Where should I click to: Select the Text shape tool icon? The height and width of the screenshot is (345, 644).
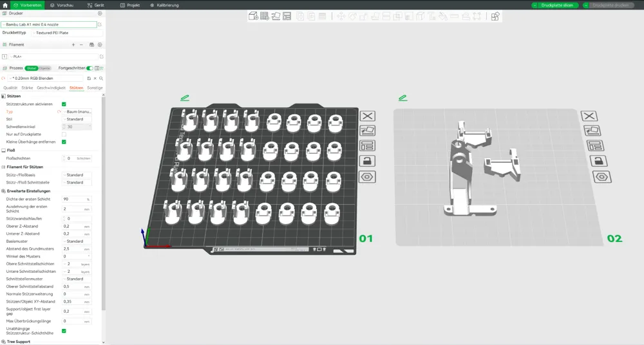tap(431, 16)
